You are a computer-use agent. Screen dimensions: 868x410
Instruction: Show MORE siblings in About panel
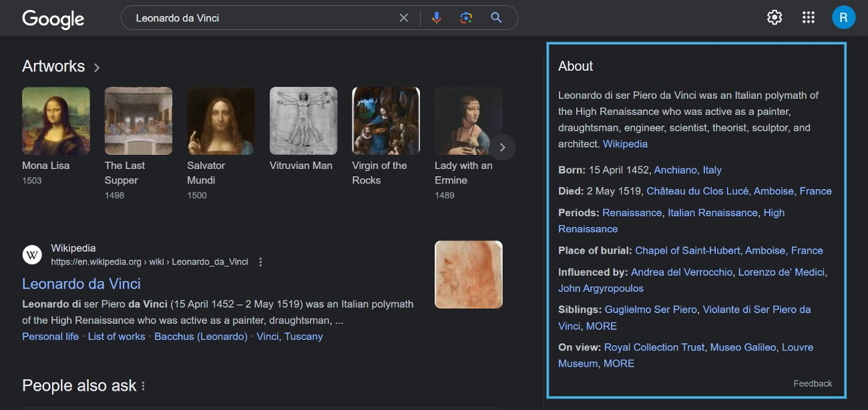click(x=601, y=326)
